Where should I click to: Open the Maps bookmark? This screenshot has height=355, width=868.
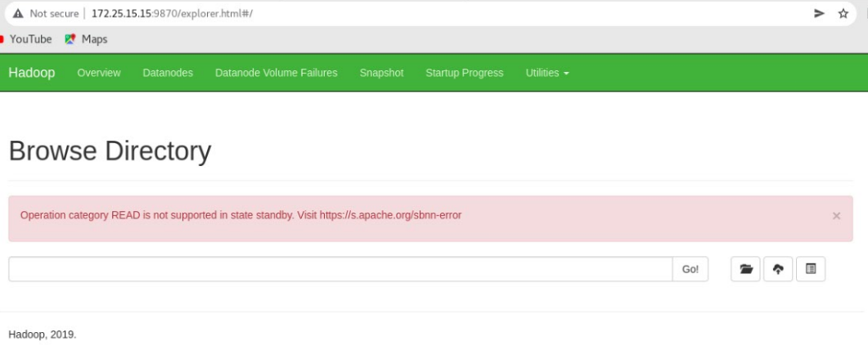(x=86, y=39)
